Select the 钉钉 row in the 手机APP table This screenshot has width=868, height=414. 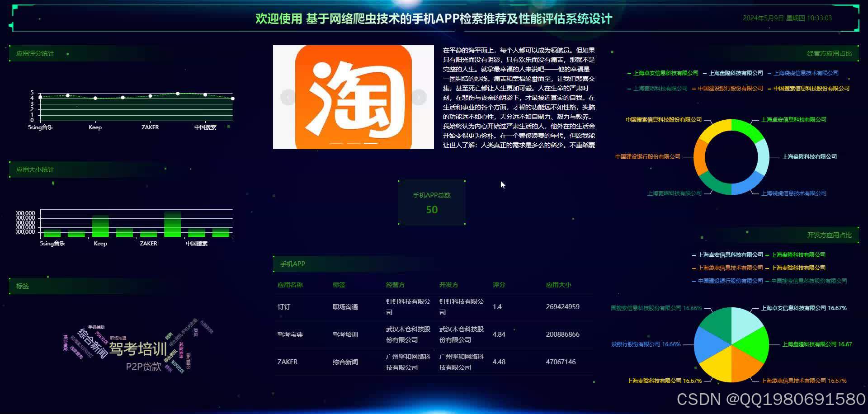407,307
